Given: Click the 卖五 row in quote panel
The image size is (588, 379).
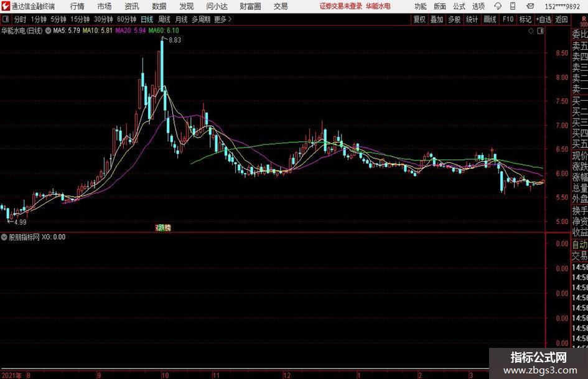Looking at the screenshot, I should (x=580, y=46).
